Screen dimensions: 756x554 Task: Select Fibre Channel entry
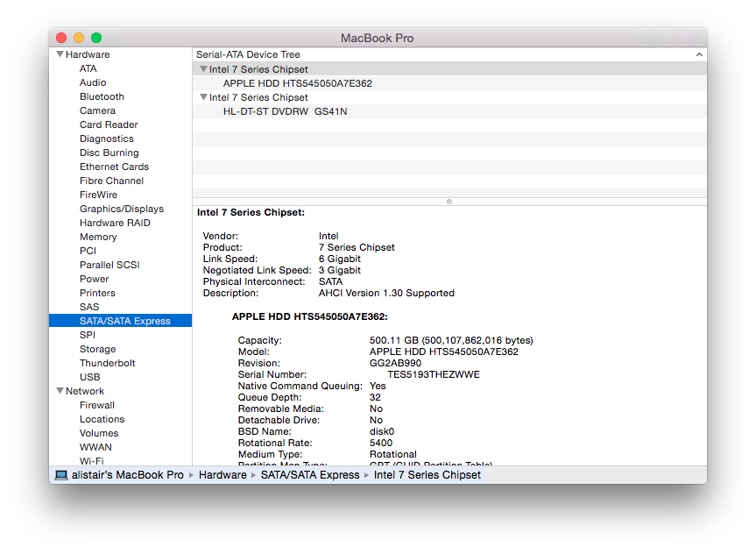111,181
